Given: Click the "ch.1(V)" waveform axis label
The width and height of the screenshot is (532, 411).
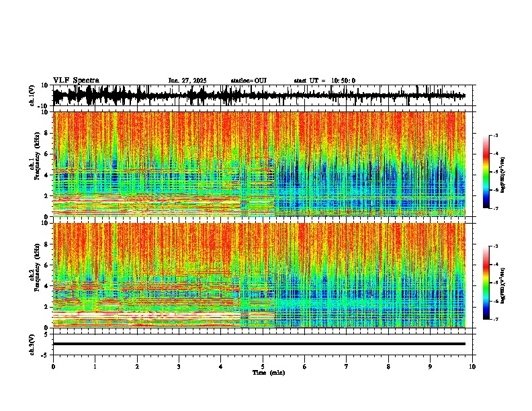Looking at the screenshot, I should coord(32,95).
